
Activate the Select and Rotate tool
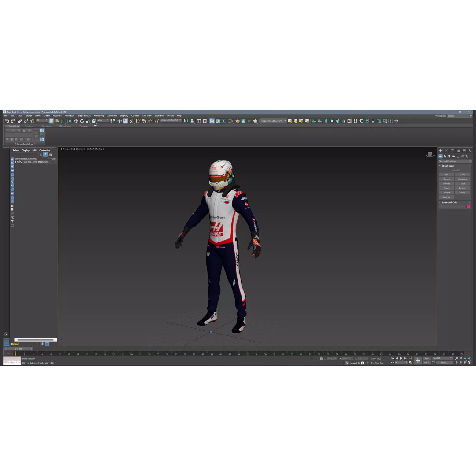[x=82, y=121]
